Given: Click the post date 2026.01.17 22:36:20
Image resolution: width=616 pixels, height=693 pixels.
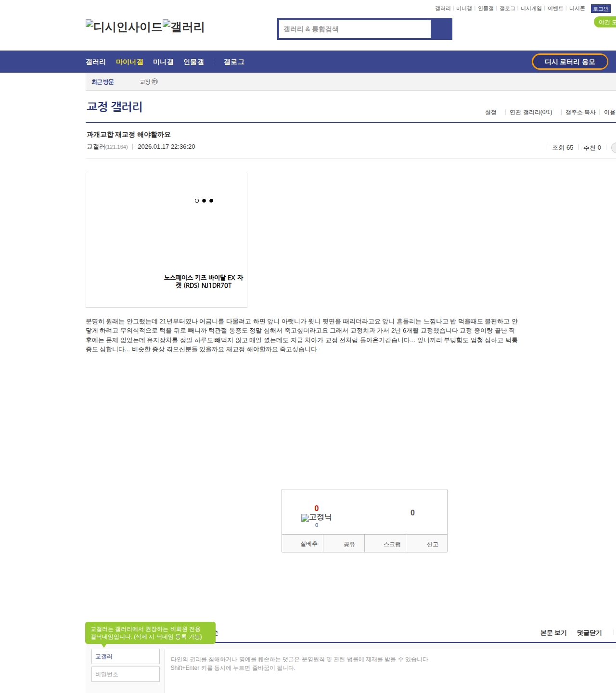Looking at the screenshot, I should 167,147.
